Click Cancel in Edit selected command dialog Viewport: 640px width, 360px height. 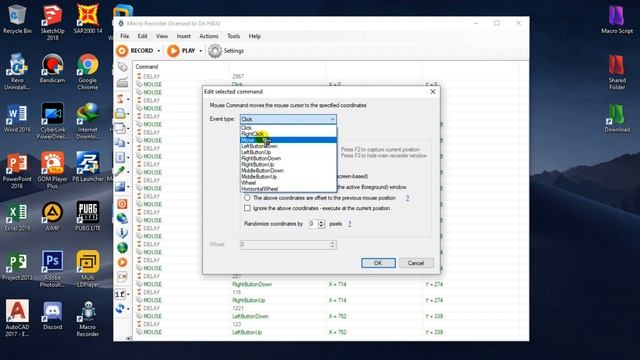tap(416, 263)
